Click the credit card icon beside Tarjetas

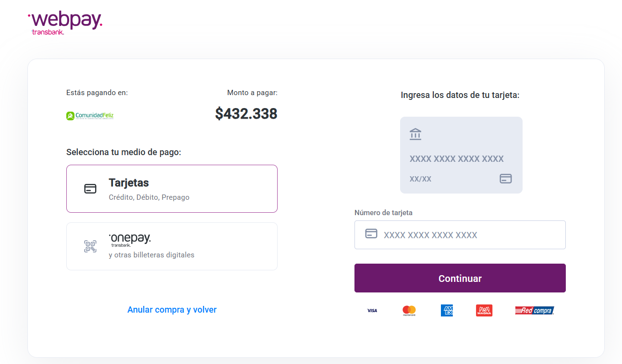[90, 189]
